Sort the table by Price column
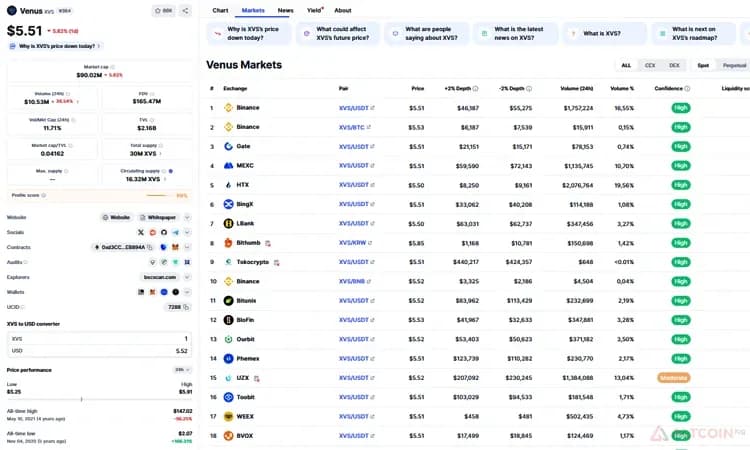 [x=418, y=88]
